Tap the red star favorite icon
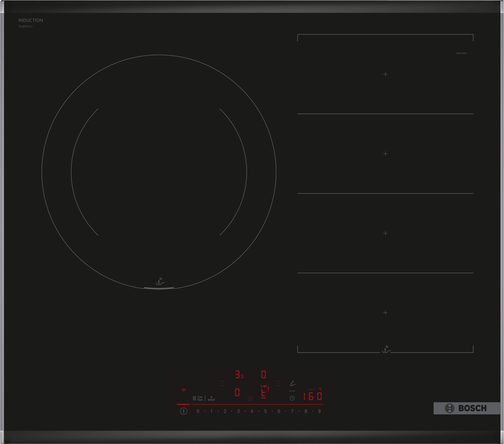The image size is (504, 444). [x=250, y=398]
